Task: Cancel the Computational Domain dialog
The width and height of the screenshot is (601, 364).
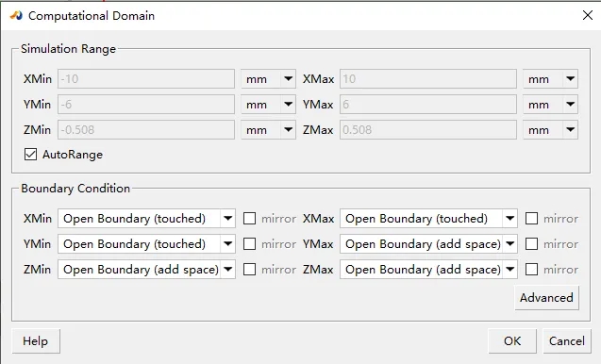Action: coord(567,341)
